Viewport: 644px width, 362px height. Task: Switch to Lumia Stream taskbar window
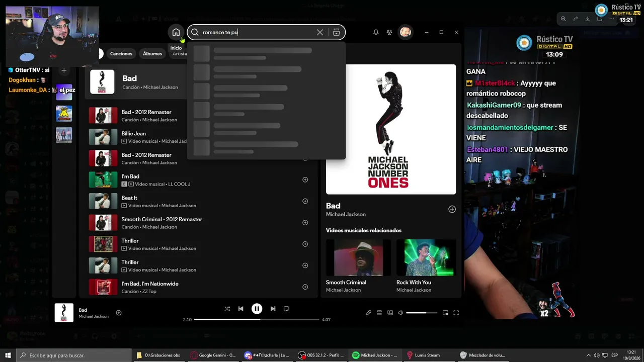[428, 355]
